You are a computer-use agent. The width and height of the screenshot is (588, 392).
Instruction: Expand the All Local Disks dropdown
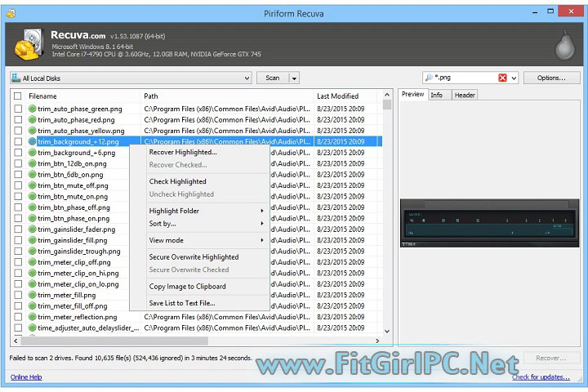pyautogui.click(x=247, y=78)
